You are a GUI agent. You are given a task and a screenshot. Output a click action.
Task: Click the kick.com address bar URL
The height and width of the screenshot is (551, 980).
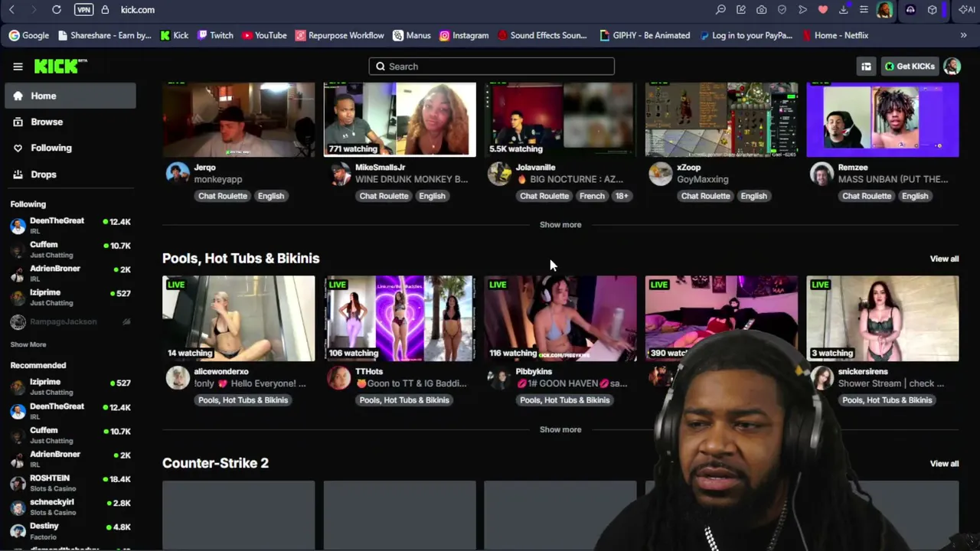click(138, 10)
